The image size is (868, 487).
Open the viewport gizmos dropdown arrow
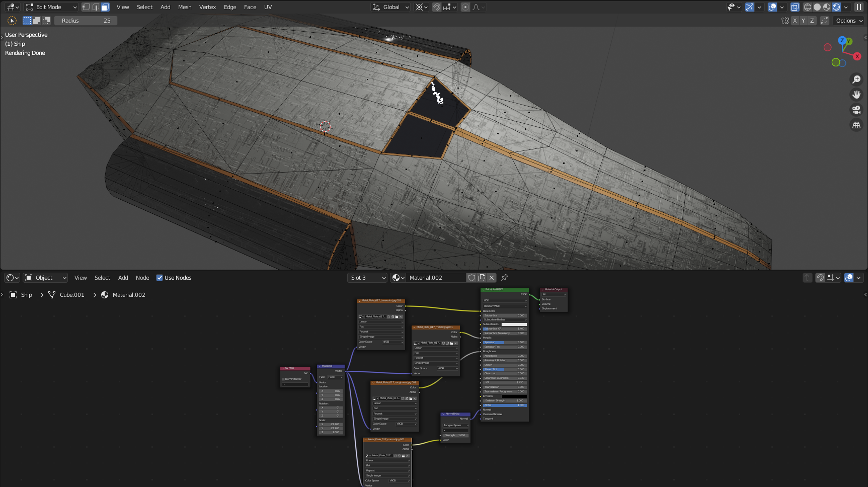(x=759, y=7)
